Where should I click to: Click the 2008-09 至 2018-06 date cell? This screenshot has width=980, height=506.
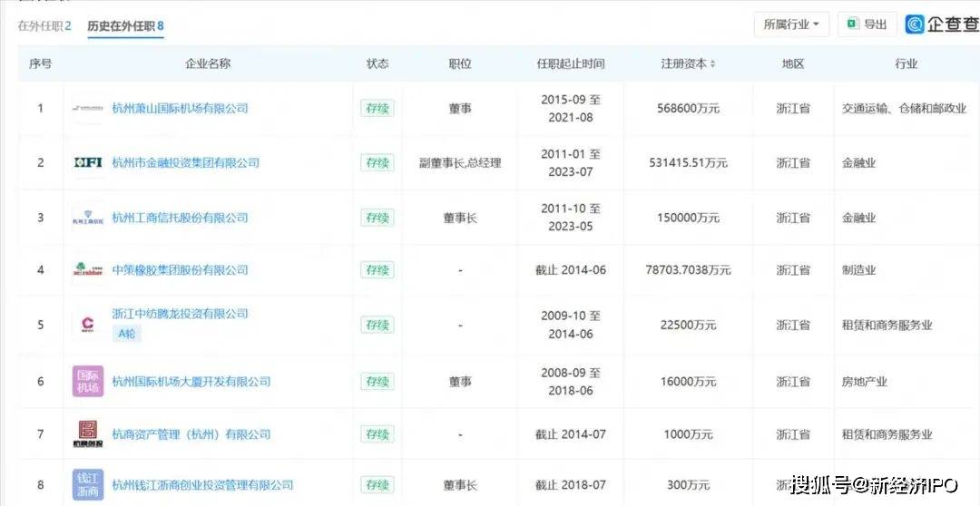tap(571, 381)
